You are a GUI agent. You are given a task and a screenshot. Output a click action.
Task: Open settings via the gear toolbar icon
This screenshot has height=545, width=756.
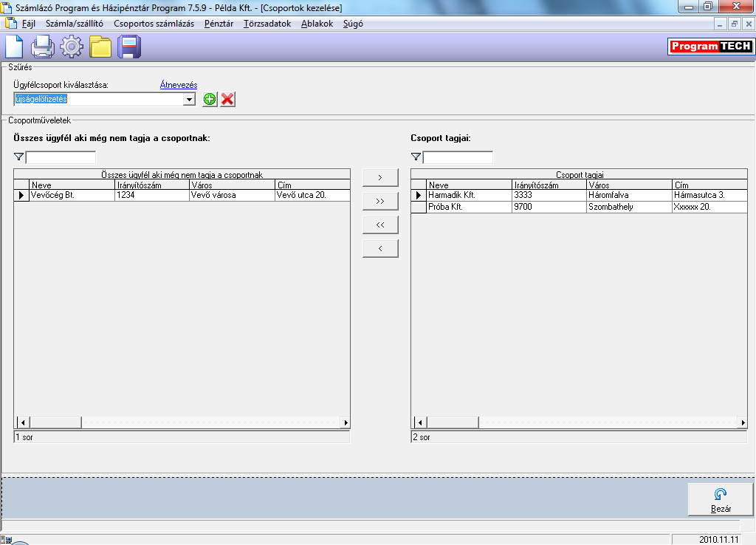click(72, 47)
